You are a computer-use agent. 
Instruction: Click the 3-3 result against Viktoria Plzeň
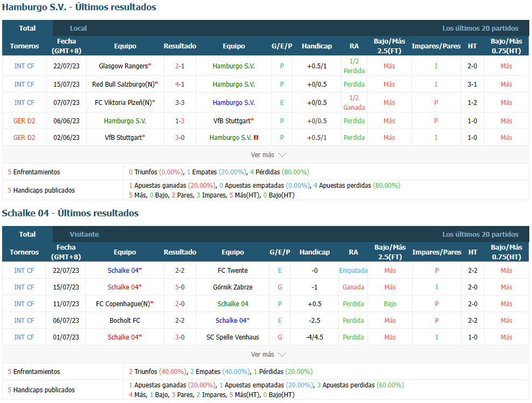coord(180,103)
